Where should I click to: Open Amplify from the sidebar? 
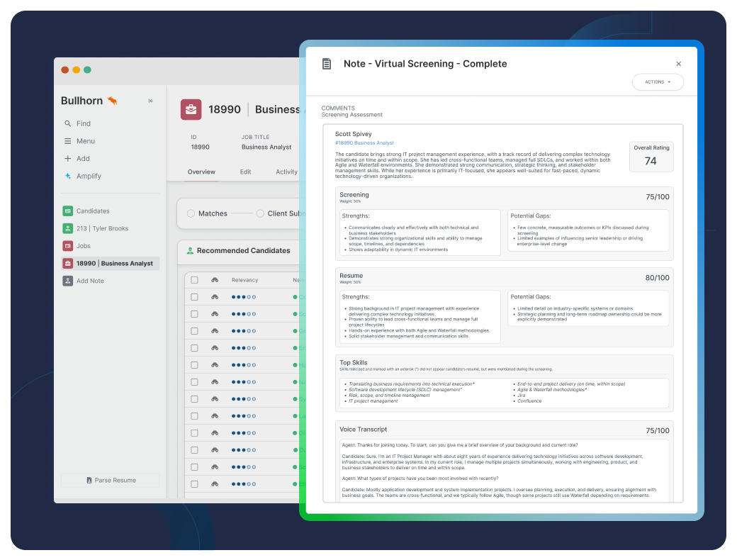(x=89, y=176)
